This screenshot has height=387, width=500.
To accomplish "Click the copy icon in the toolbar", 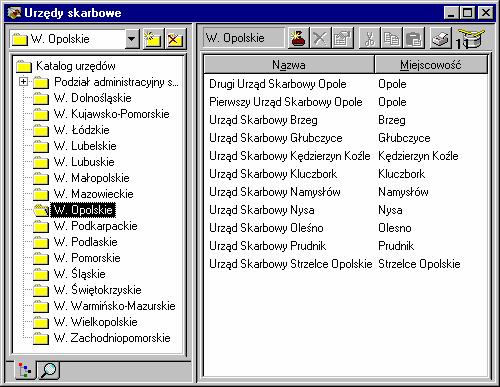I will [x=391, y=38].
